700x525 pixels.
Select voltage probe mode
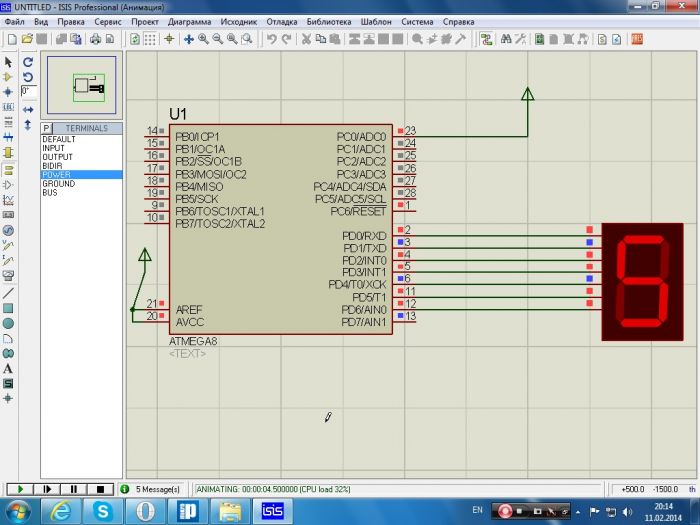(8, 245)
